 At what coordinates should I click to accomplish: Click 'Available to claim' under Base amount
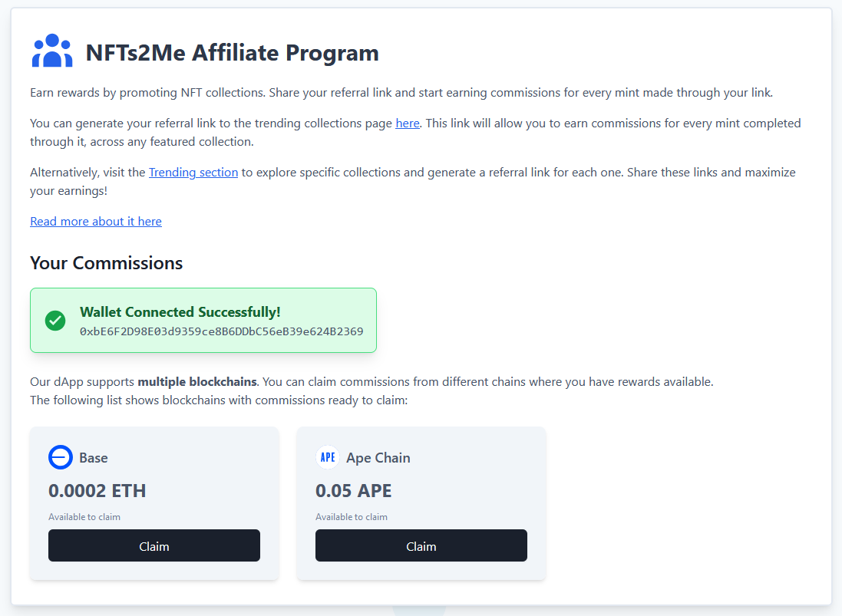(x=84, y=516)
